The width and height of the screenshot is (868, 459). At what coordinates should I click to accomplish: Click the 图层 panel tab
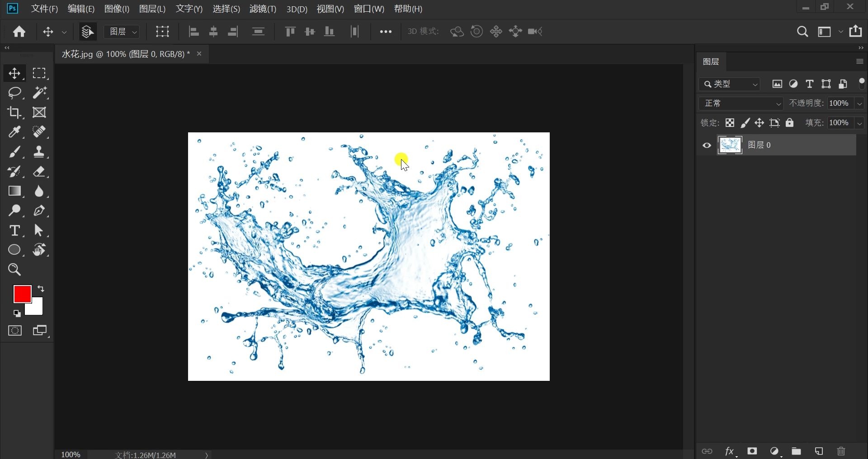pos(711,61)
